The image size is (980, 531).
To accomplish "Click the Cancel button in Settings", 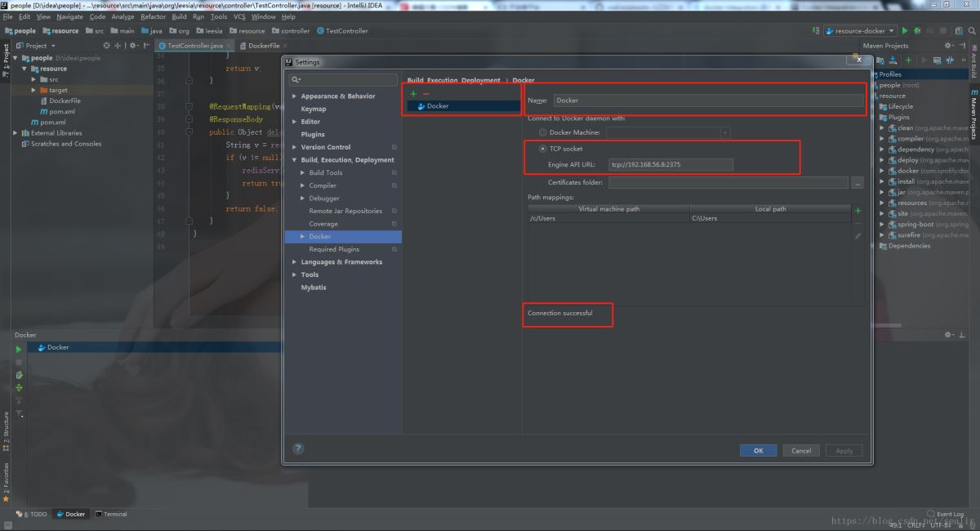I will (x=801, y=451).
